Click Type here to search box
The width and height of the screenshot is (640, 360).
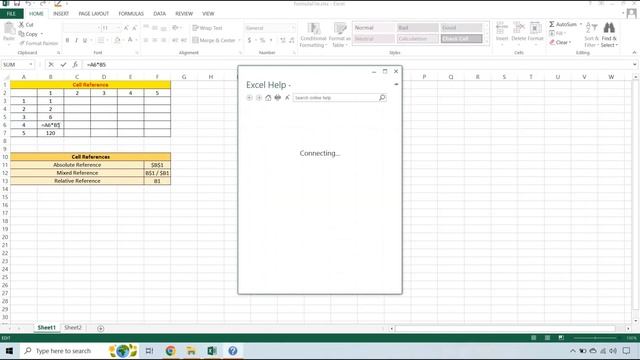tap(63, 351)
